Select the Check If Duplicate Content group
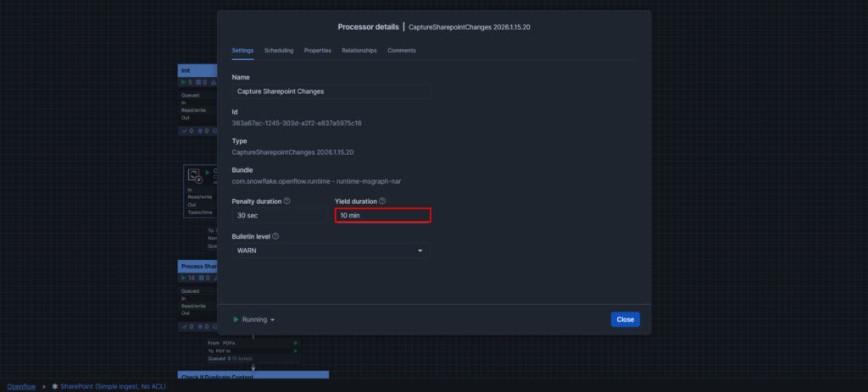 coord(253,375)
